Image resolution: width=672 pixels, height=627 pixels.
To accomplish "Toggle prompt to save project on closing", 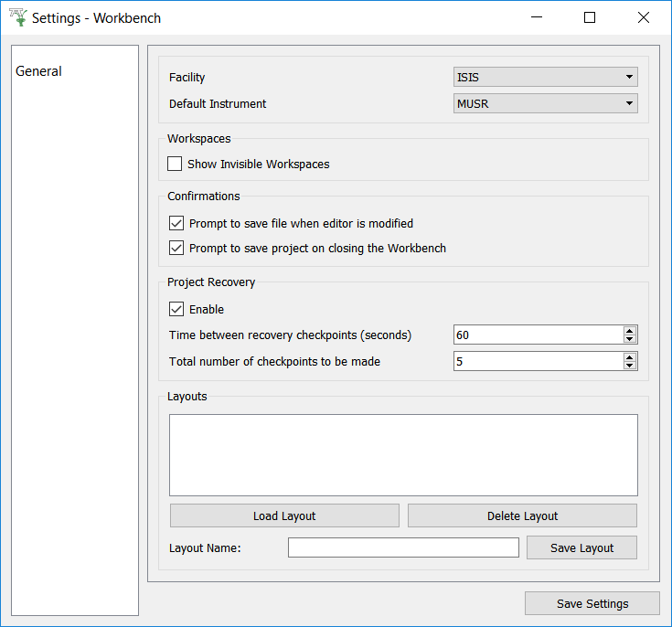I will pos(177,249).
